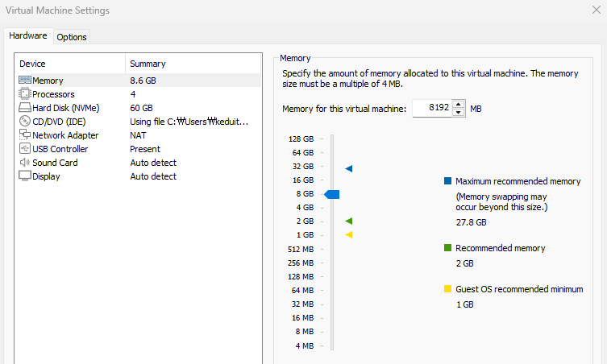Select the Hard Disk (NVMe) label
607x364 pixels.
click(66, 108)
